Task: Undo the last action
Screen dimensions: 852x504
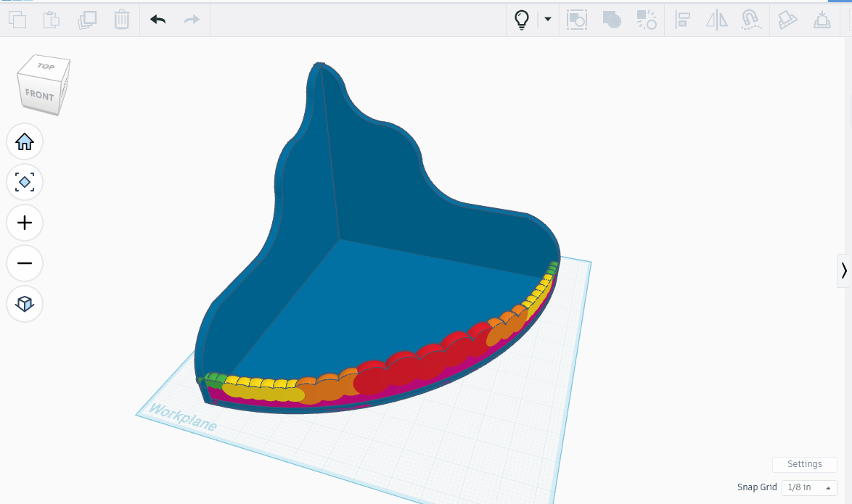Action: pyautogui.click(x=158, y=20)
